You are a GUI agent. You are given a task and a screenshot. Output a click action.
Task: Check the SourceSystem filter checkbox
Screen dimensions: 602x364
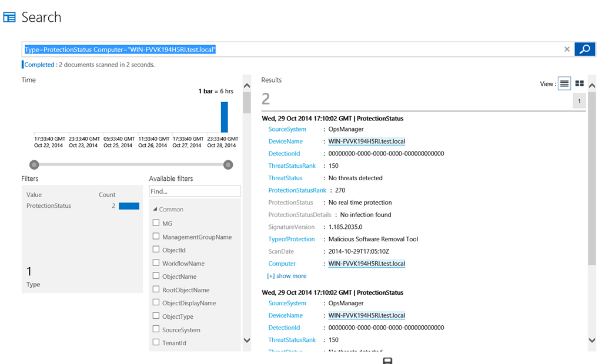click(156, 329)
